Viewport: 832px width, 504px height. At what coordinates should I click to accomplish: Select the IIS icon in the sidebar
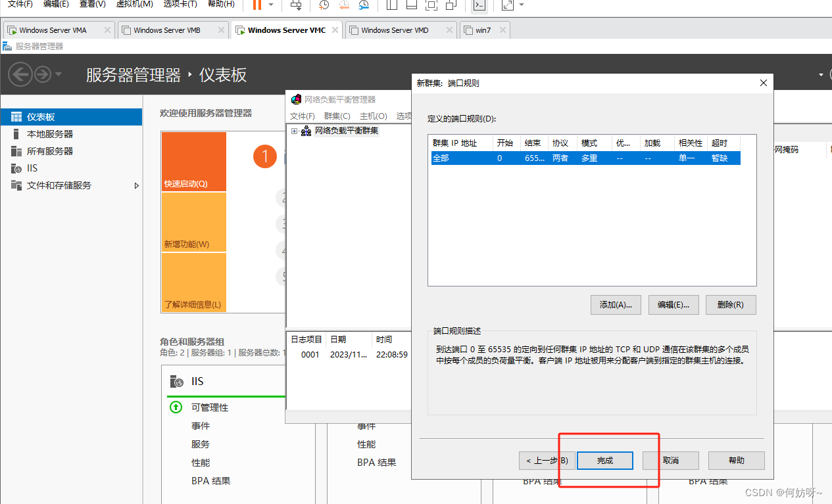(x=16, y=168)
